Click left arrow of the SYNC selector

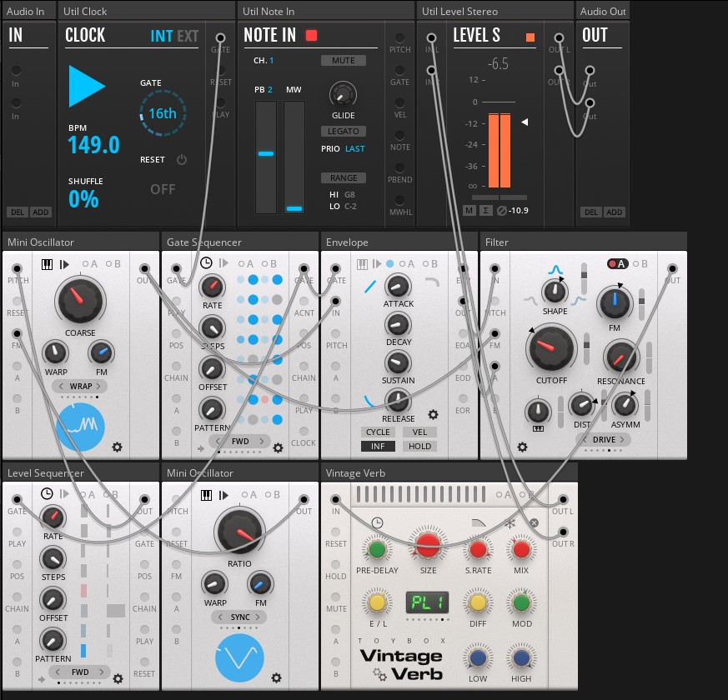coord(220,617)
